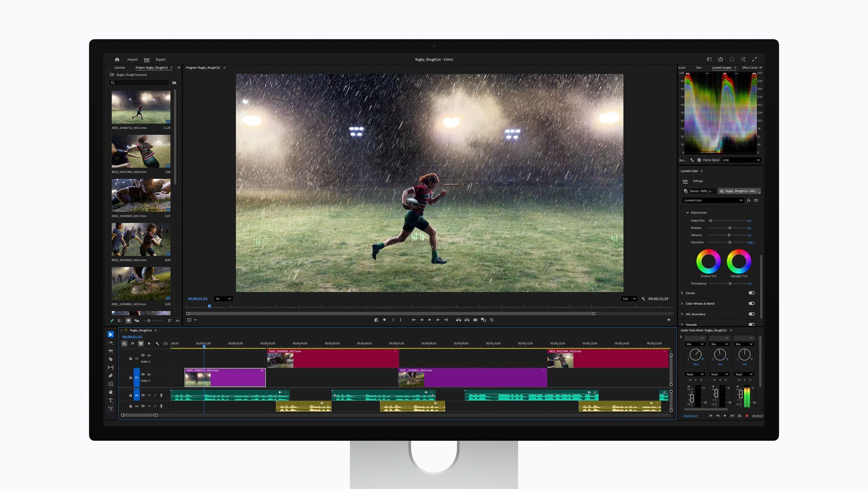Select the Hand tool
Screen dimensions: 868x489
[111, 392]
